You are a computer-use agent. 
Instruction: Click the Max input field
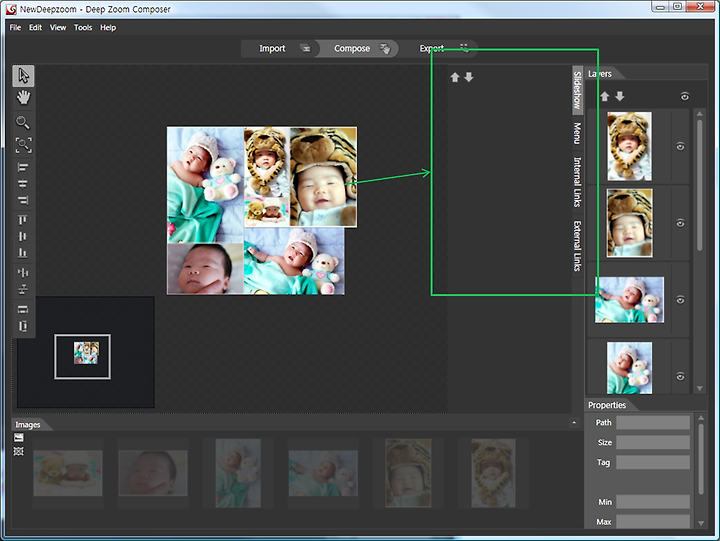pos(652,522)
